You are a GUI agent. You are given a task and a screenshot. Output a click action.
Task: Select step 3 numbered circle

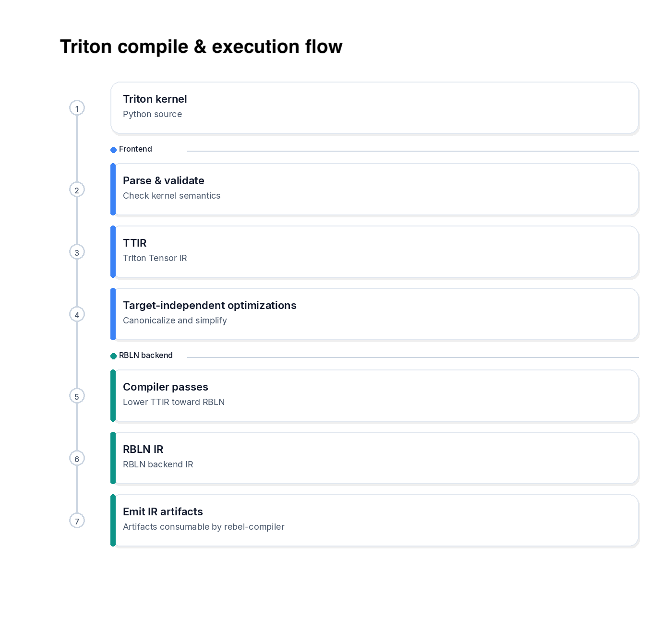pos(77,252)
